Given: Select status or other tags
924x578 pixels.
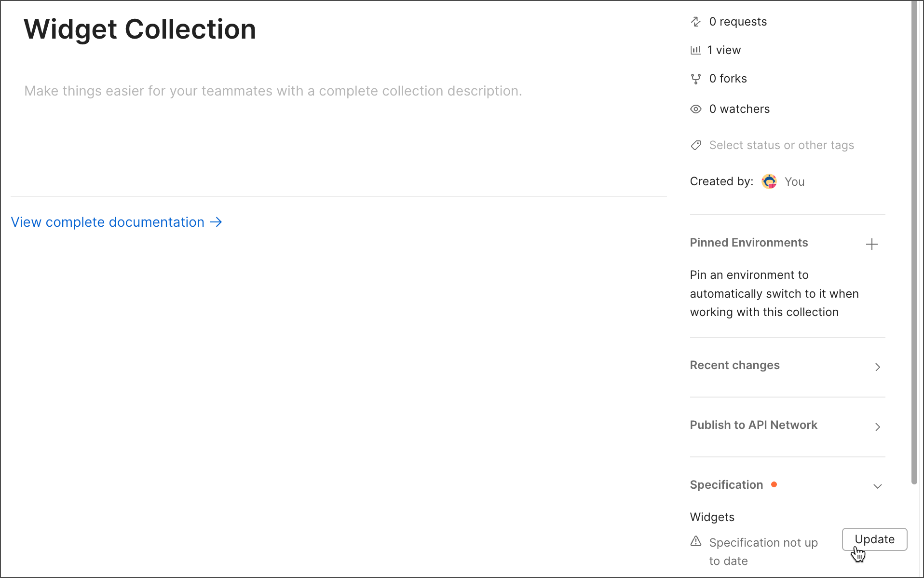Looking at the screenshot, I should pyautogui.click(x=781, y=145).
